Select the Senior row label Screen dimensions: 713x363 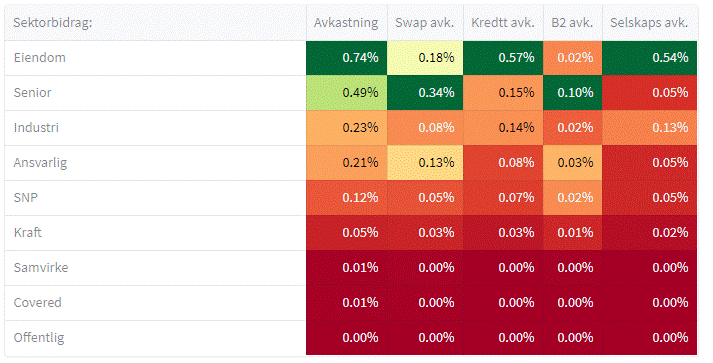coord(156,93)
